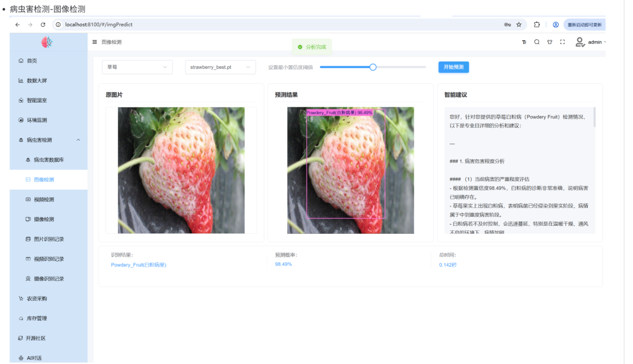Click the confidence threshold slider handle
633x364 pixels.
click(373, 67)
